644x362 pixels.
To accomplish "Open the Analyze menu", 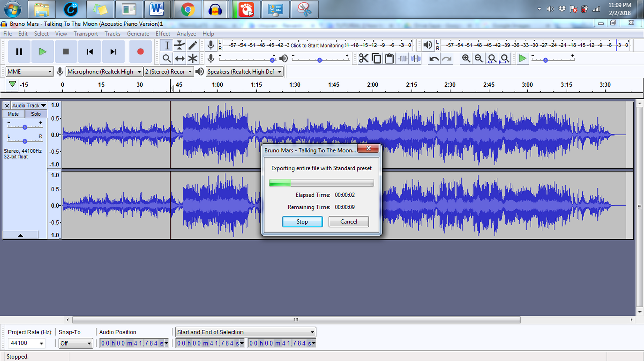I will 186,34.
